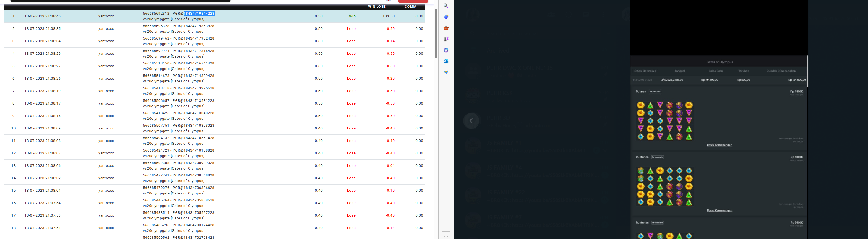The height and width of the screenshot is (239, 868).
Task: Click the Gates of Olympus panel title
Action: [719, 62]
